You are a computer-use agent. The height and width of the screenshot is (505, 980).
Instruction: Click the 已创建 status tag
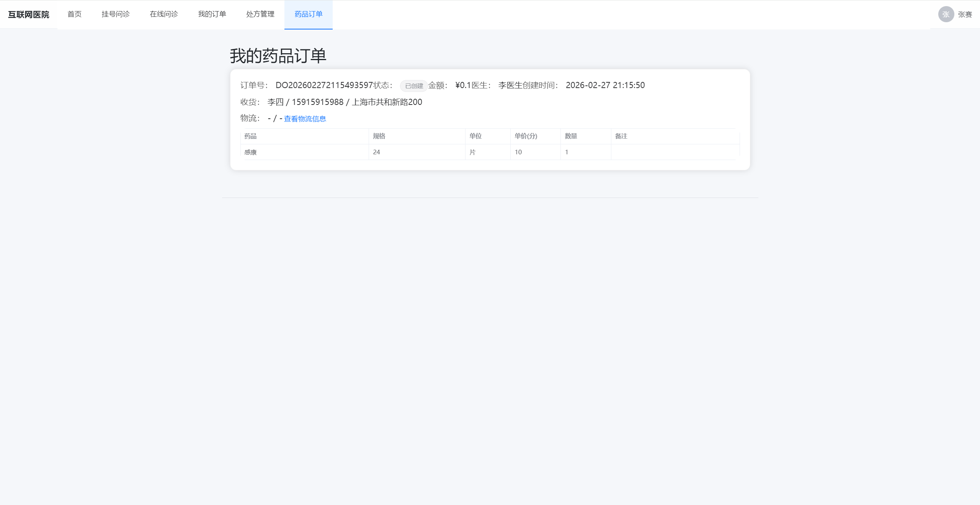(414, 86)
